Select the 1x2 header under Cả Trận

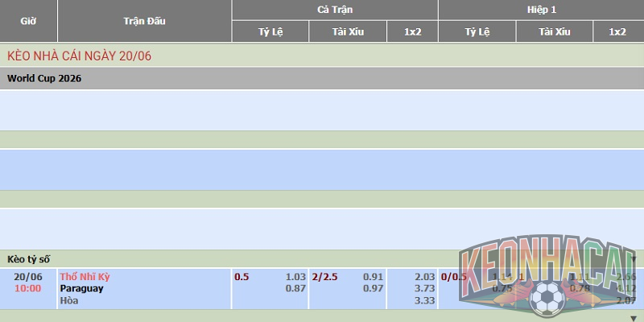[412, 31]
